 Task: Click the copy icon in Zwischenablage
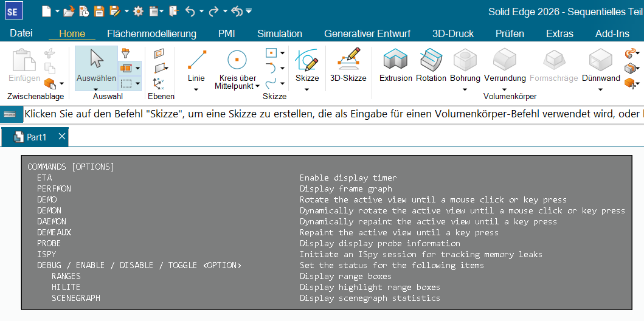50,68
